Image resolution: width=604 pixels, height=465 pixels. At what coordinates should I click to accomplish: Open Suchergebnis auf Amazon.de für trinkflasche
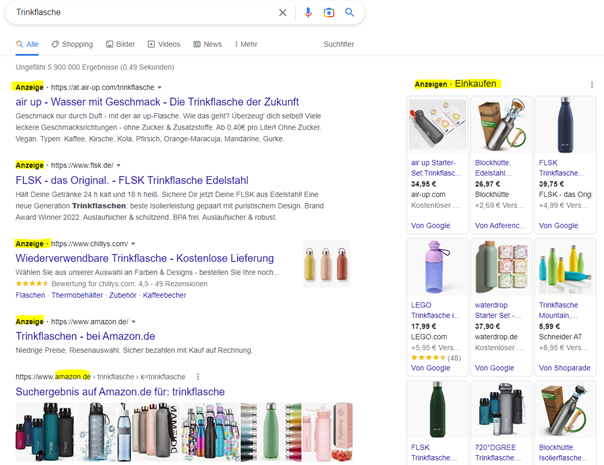tap(120, 392)
